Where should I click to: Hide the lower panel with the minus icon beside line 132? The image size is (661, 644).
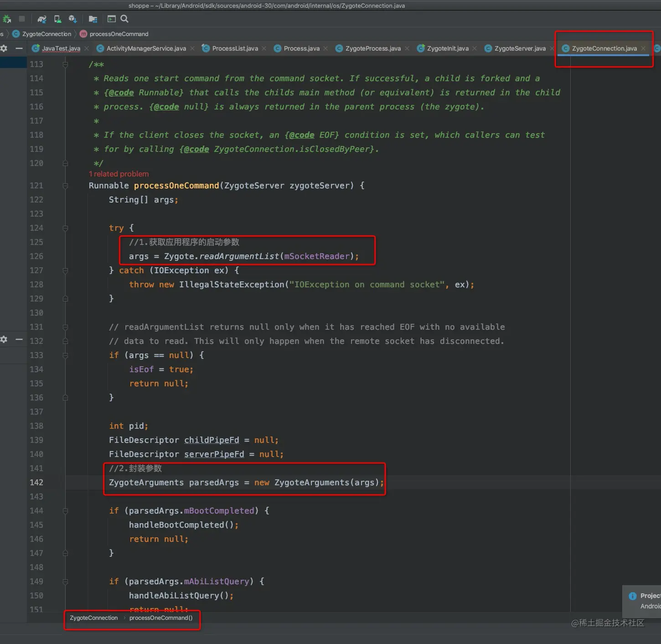point(19,339)
